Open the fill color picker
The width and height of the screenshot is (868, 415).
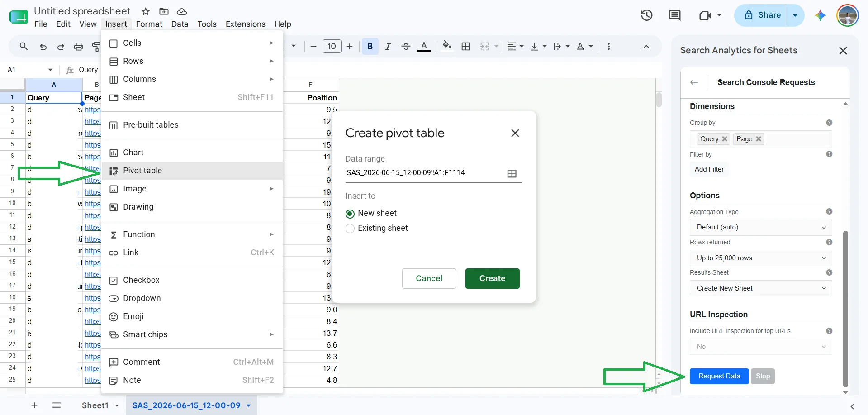pyautogui.click(x=447, y=46)
